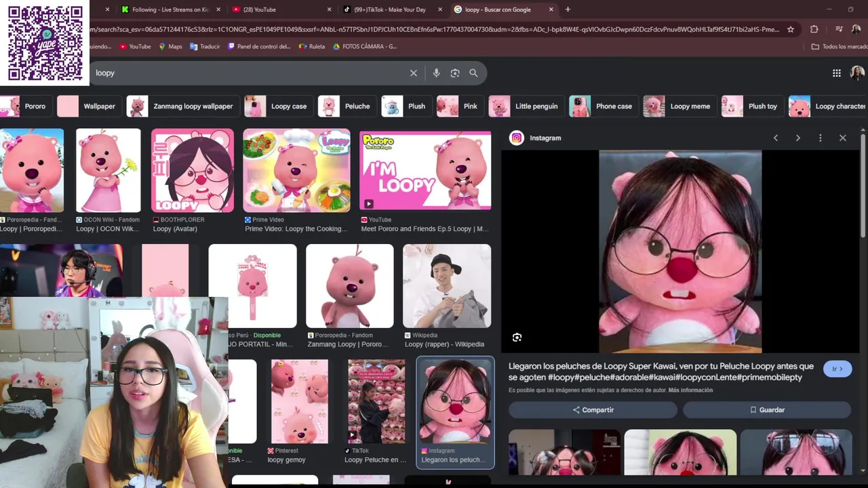Open the Google account avatar

857,73
